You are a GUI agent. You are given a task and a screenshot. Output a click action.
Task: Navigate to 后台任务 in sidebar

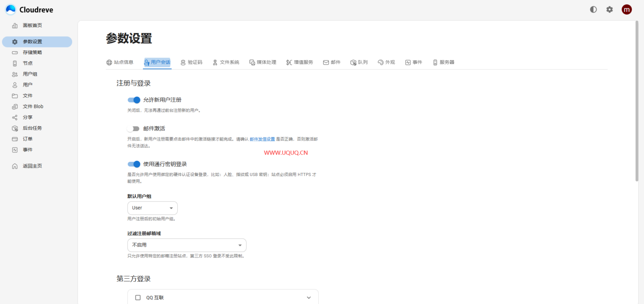click(37, 128)
